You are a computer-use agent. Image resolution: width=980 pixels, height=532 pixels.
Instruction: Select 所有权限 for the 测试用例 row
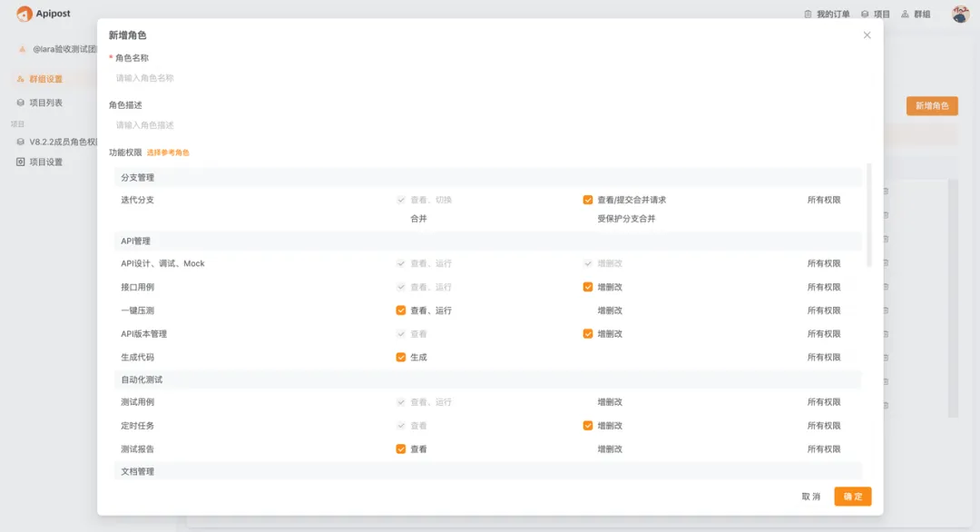824,402
